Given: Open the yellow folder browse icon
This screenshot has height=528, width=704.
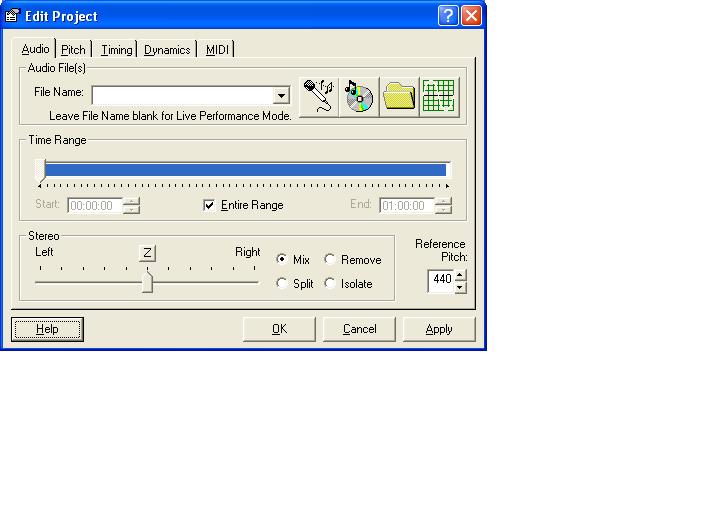Looking at the screenshot, I should 399,96.
